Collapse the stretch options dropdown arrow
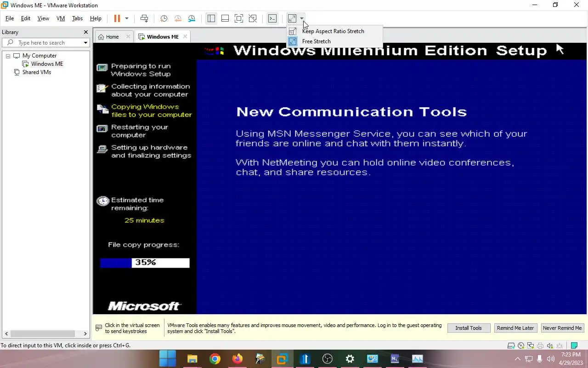This screenshot has height=368, width=588. pyautogui.click(x=302, y=18)
